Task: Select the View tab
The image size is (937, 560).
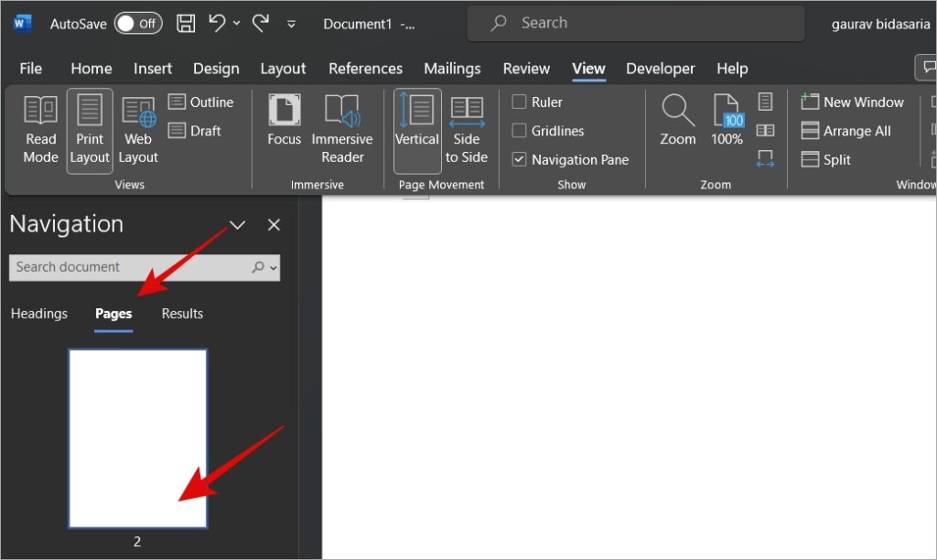Action: (588, 69)
